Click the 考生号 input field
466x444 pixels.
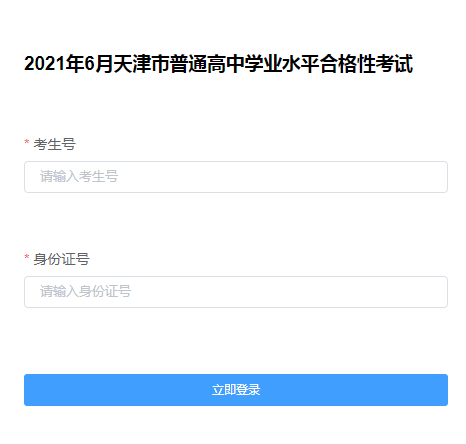(236, 177)
